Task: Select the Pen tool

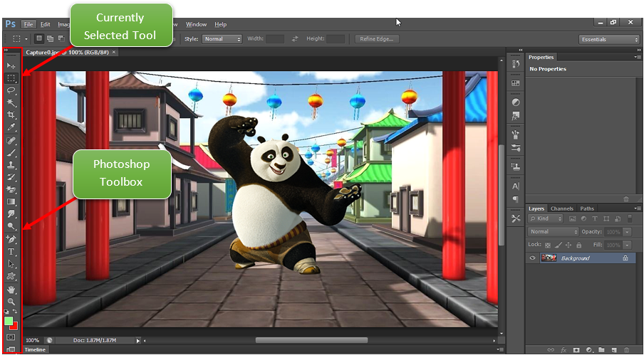Action: coord(11,239)
